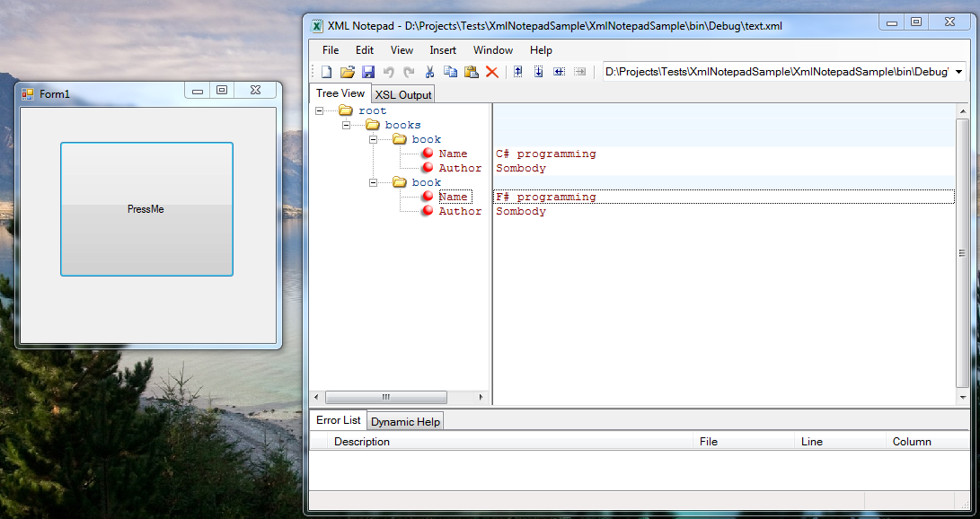Open the Insert menu

click(x=443, y=50)
